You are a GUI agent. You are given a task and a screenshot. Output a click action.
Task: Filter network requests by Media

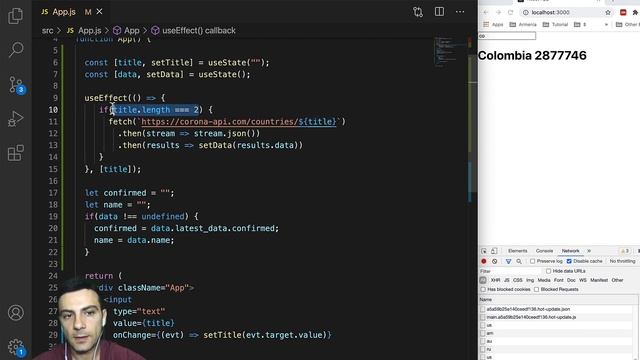(x=544, y=280)
